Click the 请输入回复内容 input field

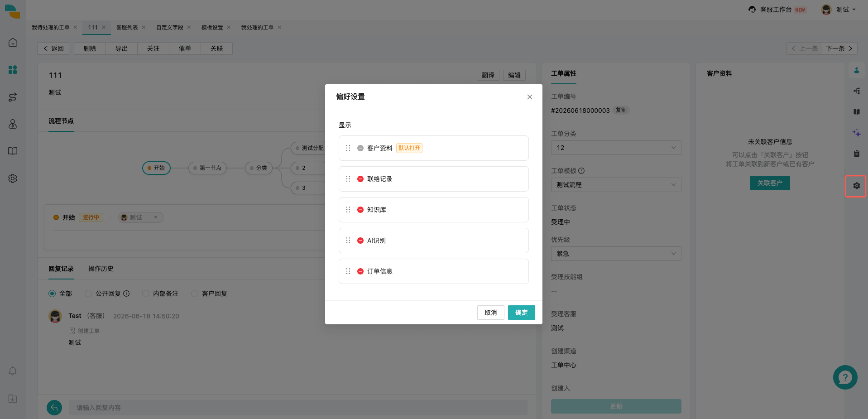(x=298, y=408)
